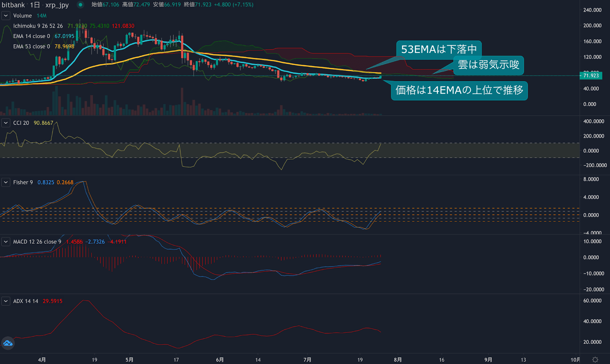Viewport: 610px width, 364px height.
Task: Toggle the MACD pane collapse arrow
Action: point(5,241)
